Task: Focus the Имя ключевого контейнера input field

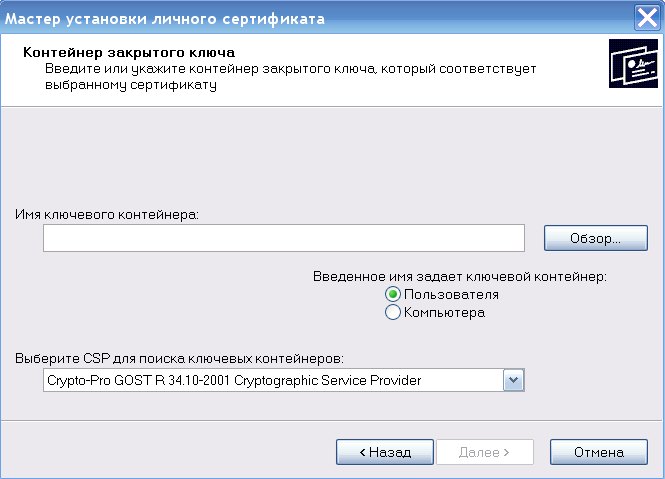Action: pos(284,238)
